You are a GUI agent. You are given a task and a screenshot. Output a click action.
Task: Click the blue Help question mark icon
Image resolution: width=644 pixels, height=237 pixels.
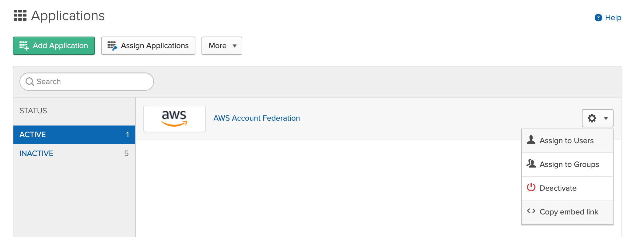(598, 18)
